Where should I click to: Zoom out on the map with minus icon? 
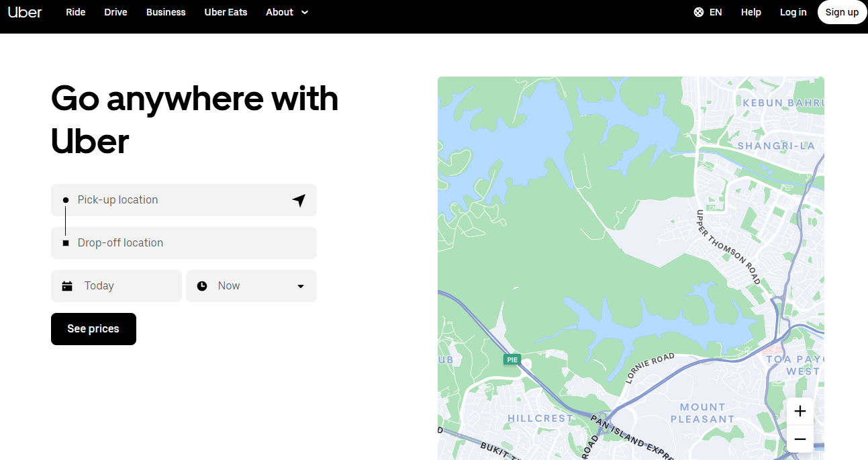click(x=800, y=439)
